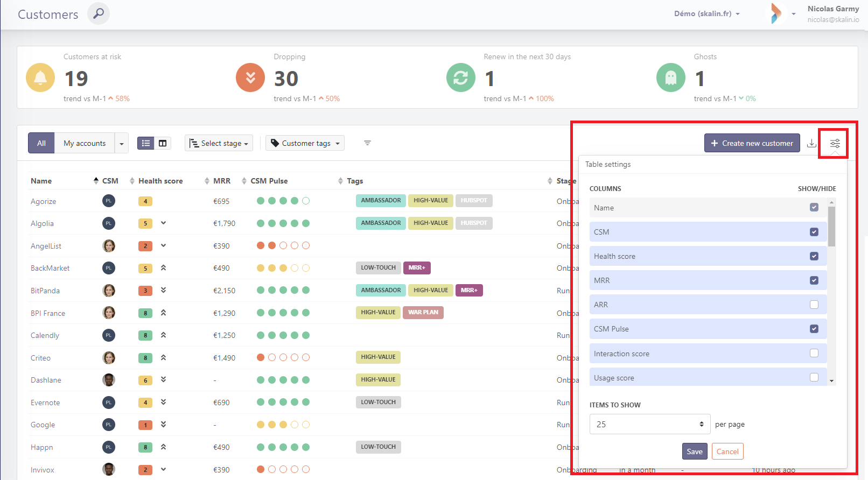This screenshot has width=868, height=480.
Task: Click the WAR PLAN tag on BPI France
Action: [x=423, y=312]
